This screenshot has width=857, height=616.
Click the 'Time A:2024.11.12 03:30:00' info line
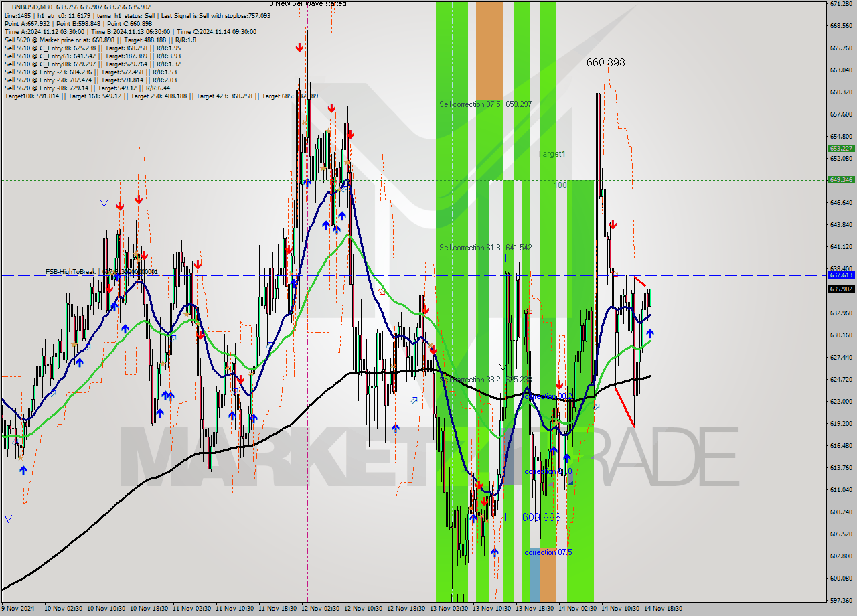click(130, 31)
